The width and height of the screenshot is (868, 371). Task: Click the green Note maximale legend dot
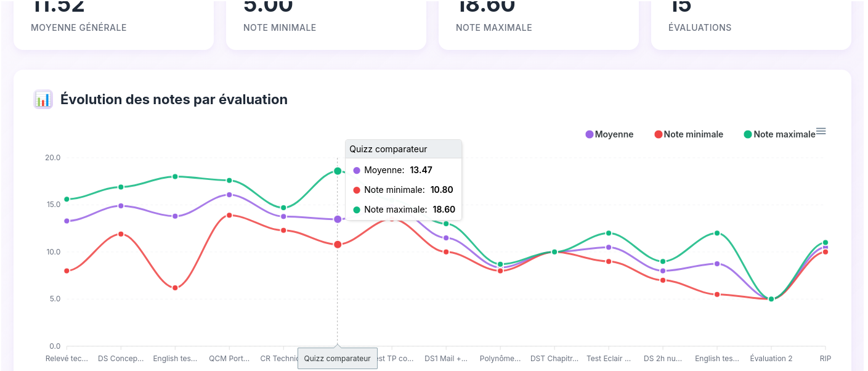tap(748, 134)
